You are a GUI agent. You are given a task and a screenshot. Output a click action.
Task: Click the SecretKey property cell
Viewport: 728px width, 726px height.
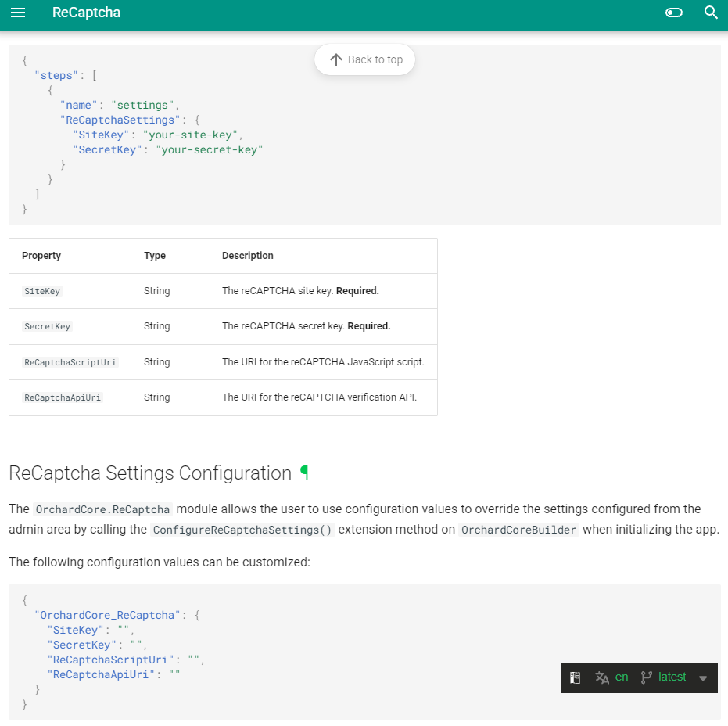(48, 326)
